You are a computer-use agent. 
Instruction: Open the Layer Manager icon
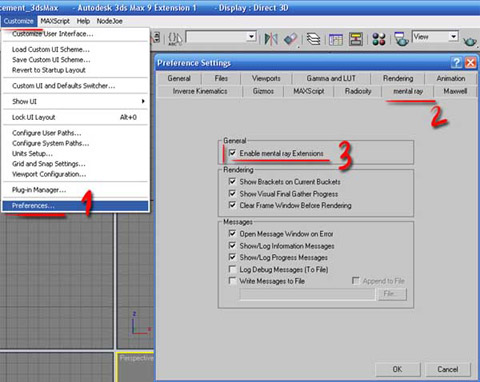pyautogui.click(x=313, y=39)
